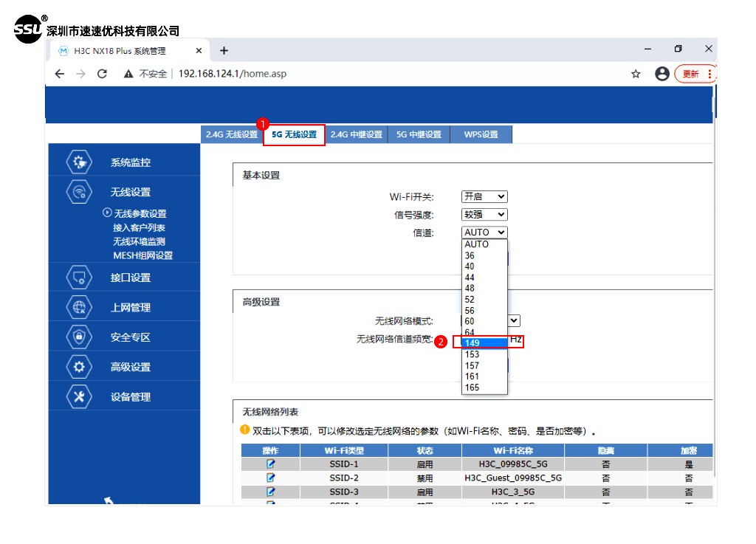Bookmark this page with star icon
The width and height of the screenshot is (756, 544).
tap(636, 74)
